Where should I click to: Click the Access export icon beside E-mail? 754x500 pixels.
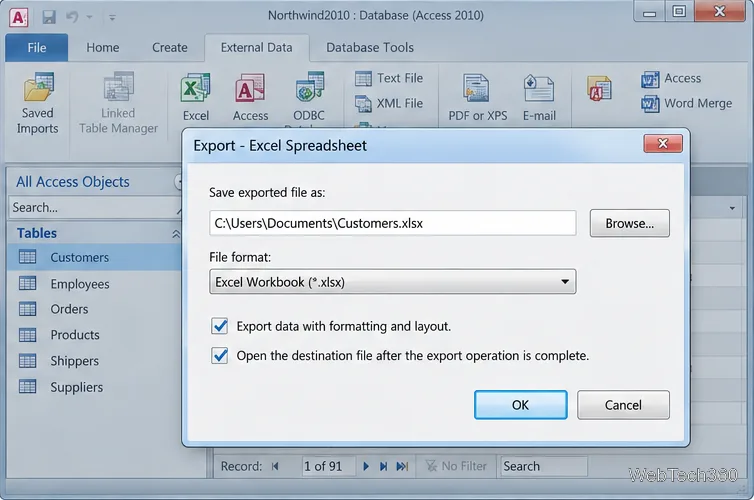coord(599,89)
